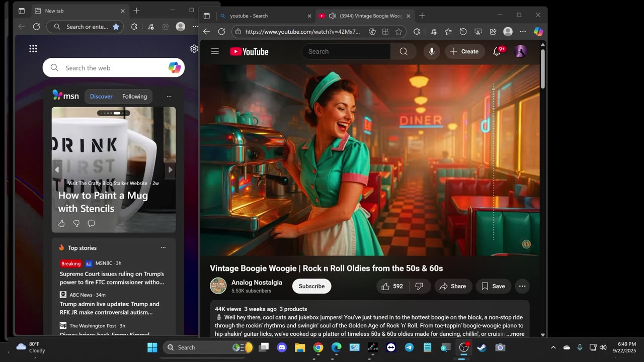Screen dimensions: 644x362
Task: Open YouTube notifications bell
Action: (497, 51)
